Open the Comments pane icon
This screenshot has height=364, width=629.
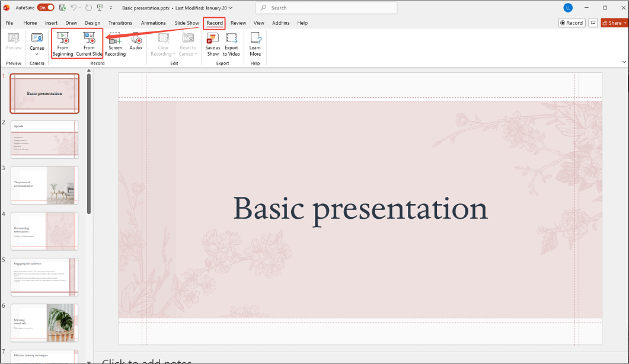[x=593, y=23]
